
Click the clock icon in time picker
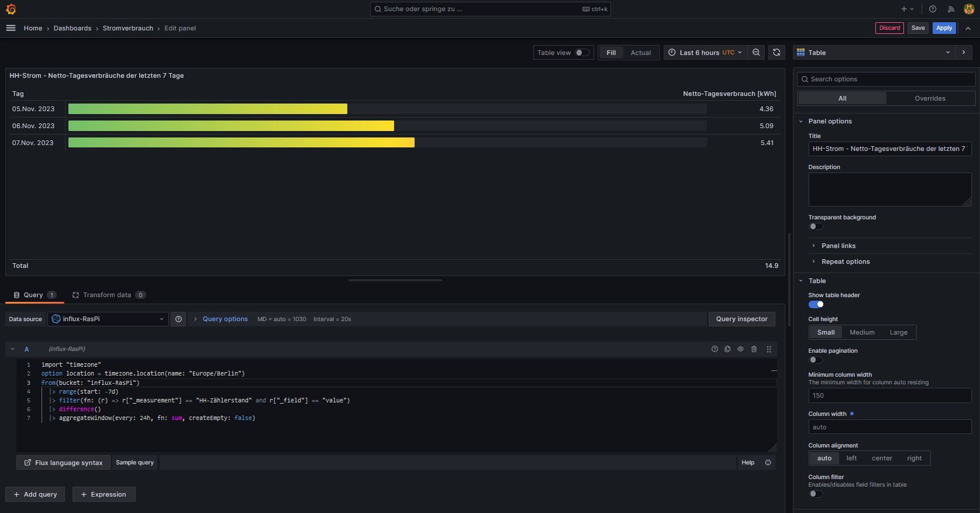[x=672, y=53]
